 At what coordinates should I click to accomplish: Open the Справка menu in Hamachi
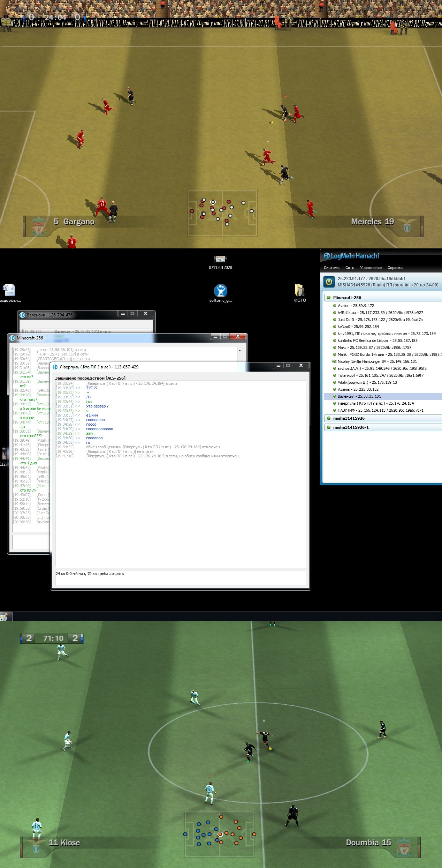(x=395, y=268)
